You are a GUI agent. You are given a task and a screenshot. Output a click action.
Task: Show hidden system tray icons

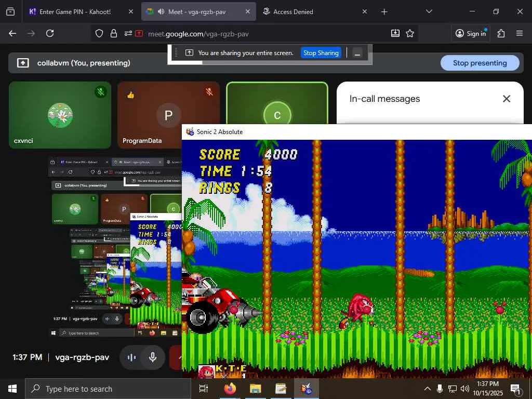pos(428,389)
